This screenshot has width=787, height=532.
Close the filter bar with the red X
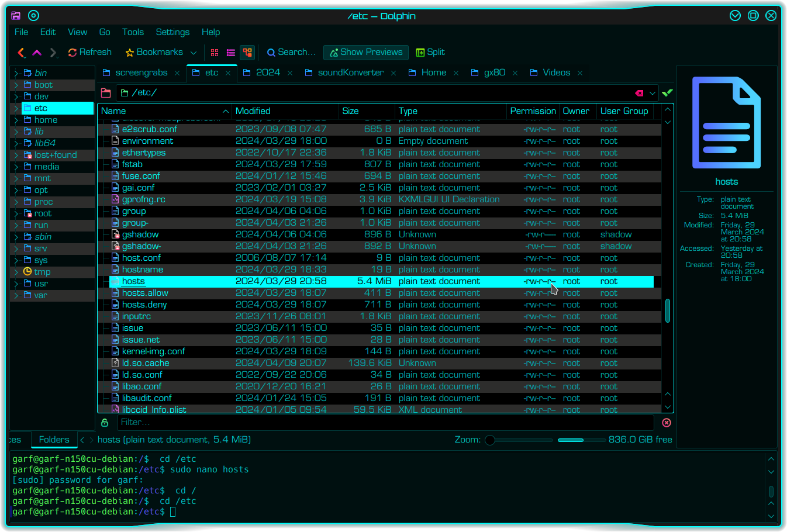coord(667,423)
